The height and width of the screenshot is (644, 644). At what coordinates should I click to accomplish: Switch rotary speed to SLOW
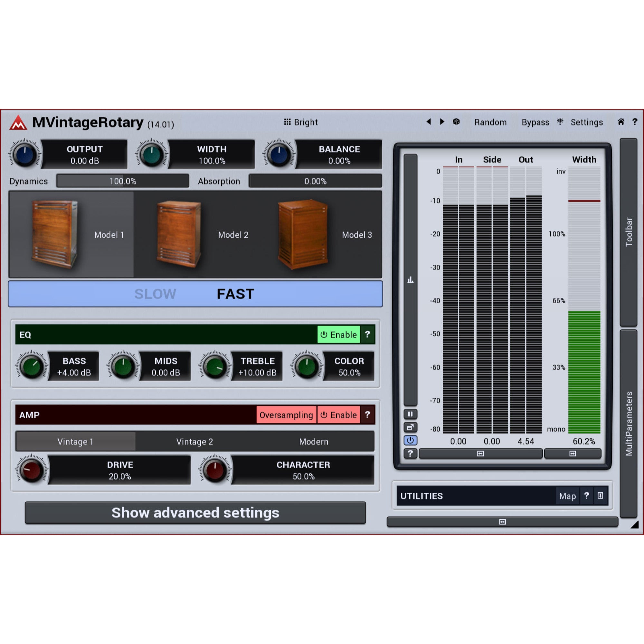(x=155, y=294)
